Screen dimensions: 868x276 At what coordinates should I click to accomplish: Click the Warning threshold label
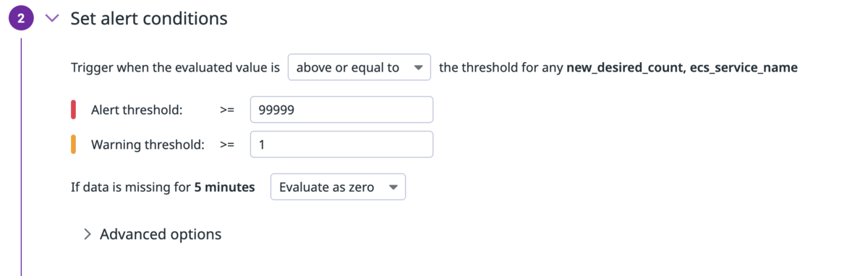click(x=148, y=145)
